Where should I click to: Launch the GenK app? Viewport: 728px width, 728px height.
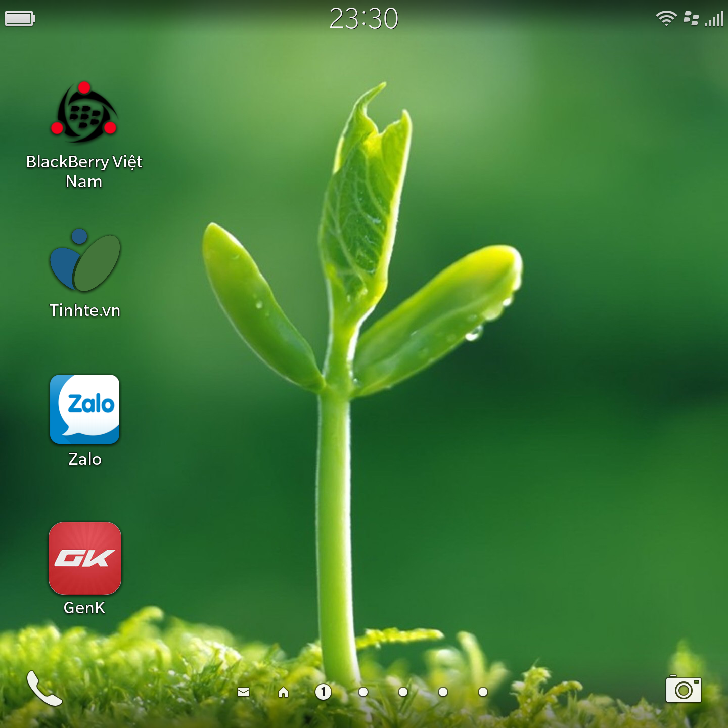pos(85,558)
